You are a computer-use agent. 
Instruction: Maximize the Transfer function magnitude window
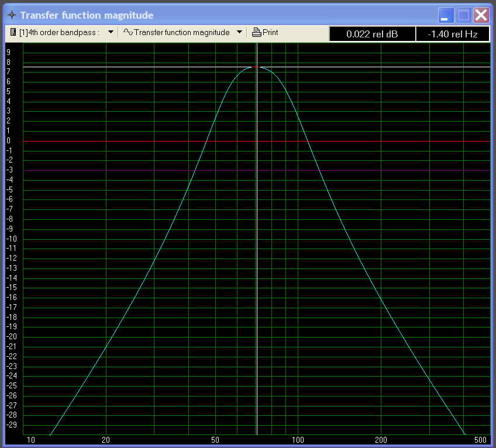(x=463, y=15)
